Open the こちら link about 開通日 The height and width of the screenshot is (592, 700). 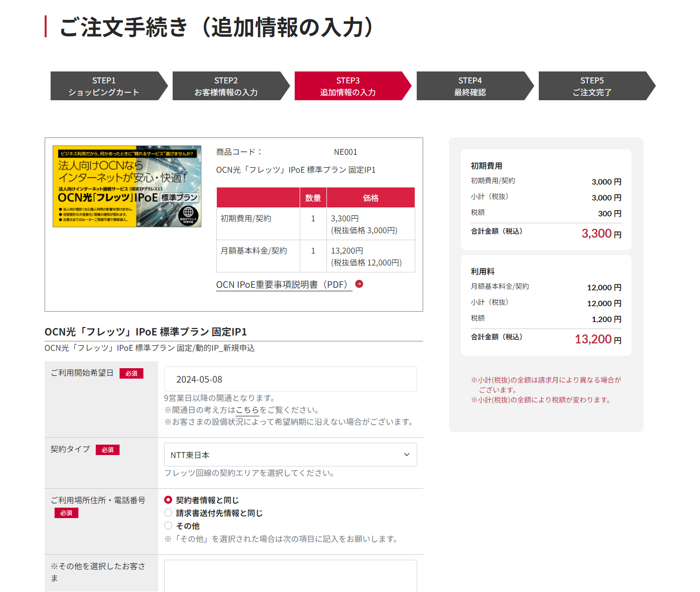point(248,410)
